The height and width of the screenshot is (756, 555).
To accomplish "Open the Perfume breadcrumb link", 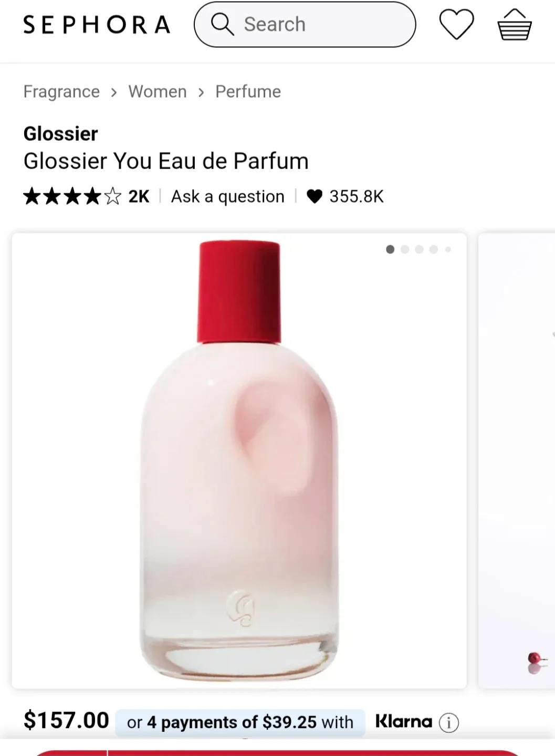I will tap(248, 92).
